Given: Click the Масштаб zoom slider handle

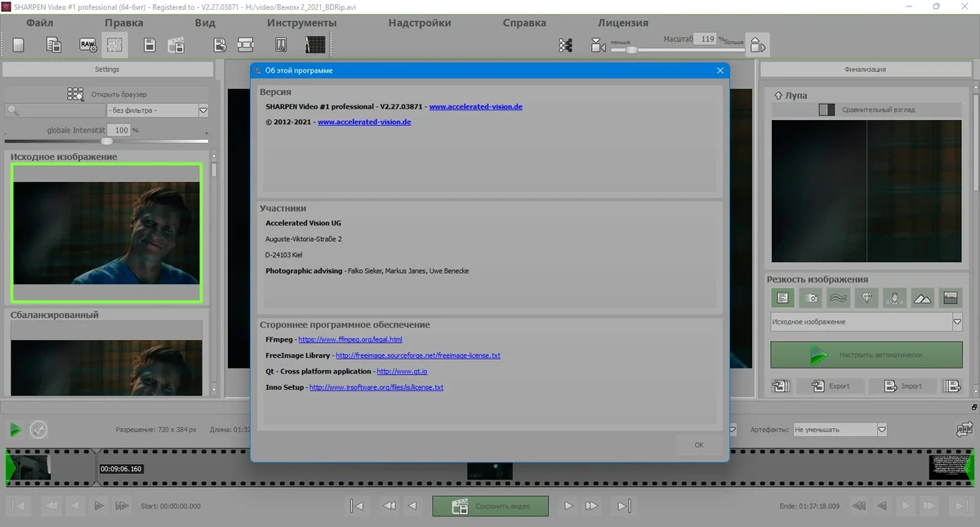Looking at the screenshot, I should pyautogui.click(x=630, y=50).
